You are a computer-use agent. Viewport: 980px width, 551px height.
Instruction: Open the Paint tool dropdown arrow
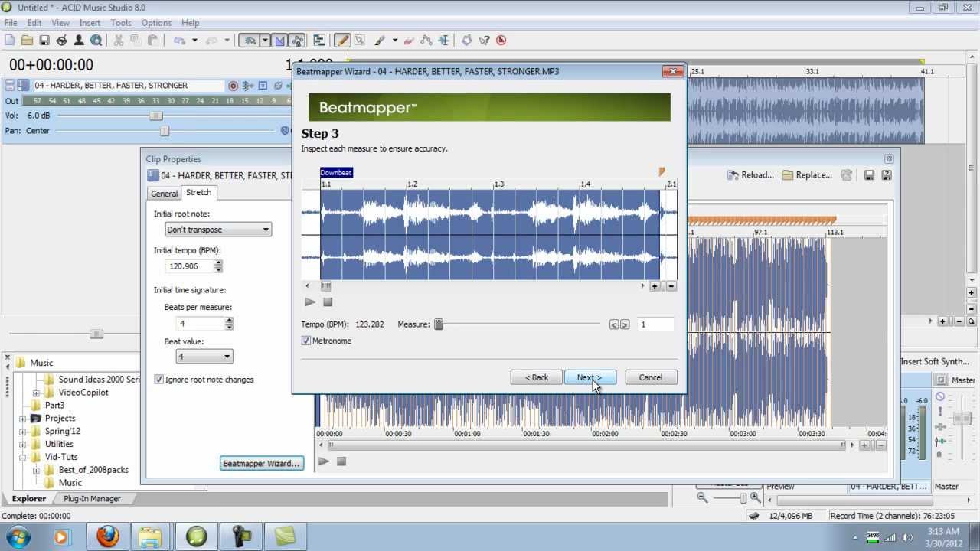tap(395, 41)
